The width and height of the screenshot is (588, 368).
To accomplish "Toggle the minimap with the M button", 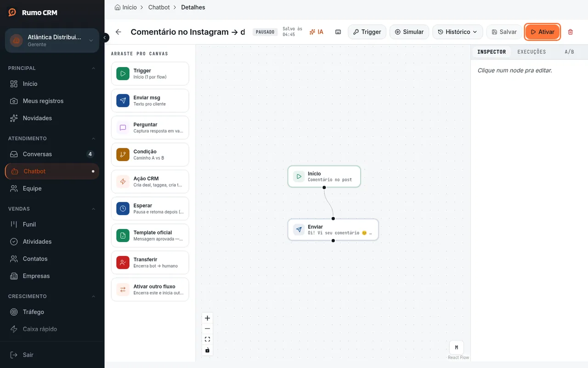I will [456, 347].
